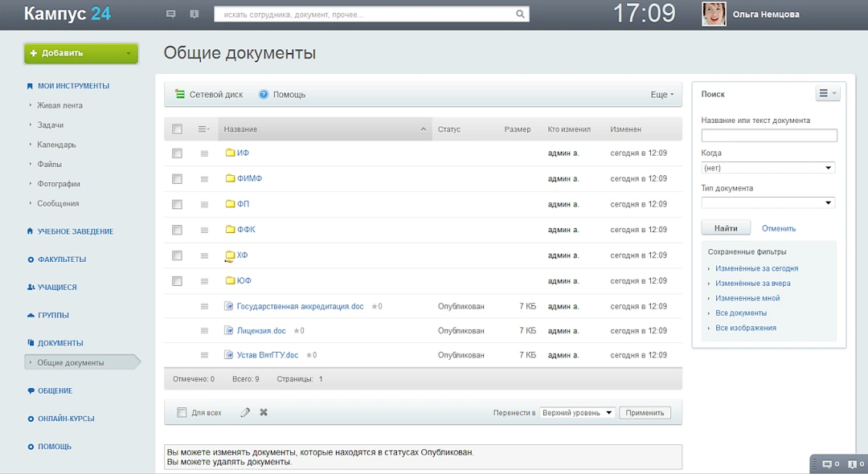Viewport: 868px width, 474px height.
Task: Open the Верхний уровень dropdown
Action: [x=575, y=411]
